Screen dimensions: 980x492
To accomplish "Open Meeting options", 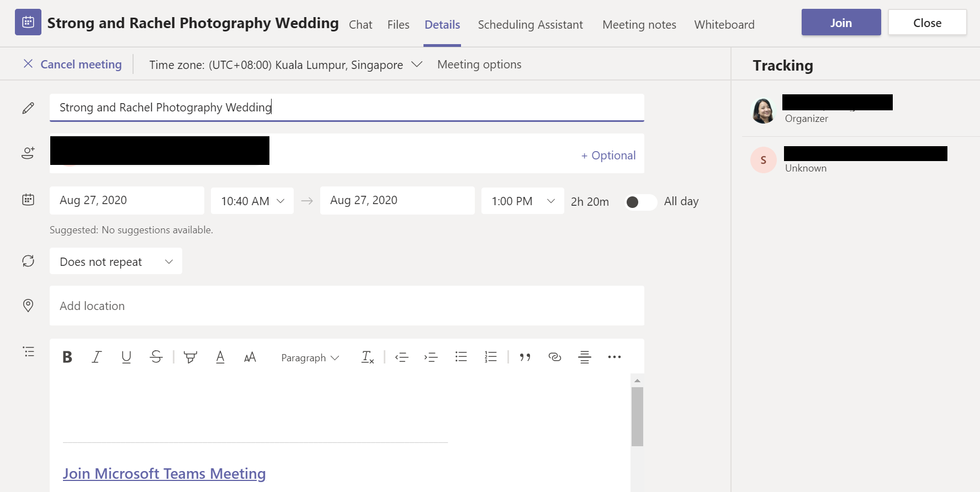I will click(479, 64).
